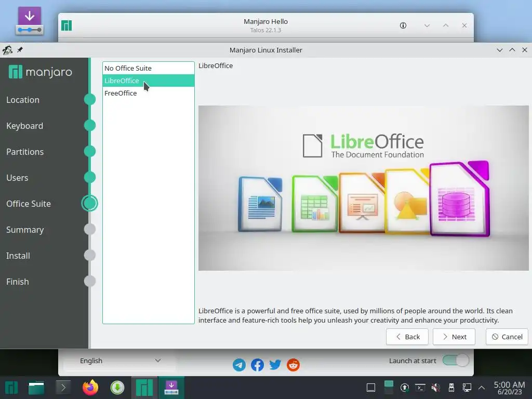
Task: Open the file manager from taskbar
Action: click(x=36, y=388)
